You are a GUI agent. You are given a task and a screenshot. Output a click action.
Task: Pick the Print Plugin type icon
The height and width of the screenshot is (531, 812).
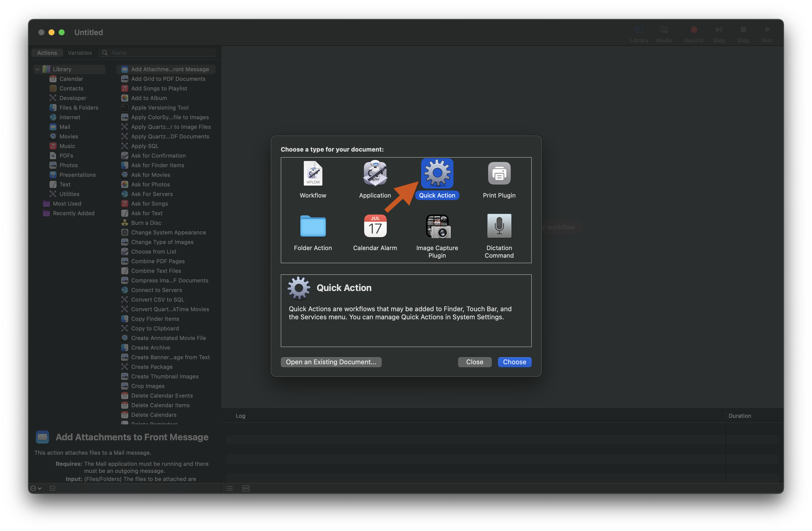pyautogui.click(x=499, y=173)
